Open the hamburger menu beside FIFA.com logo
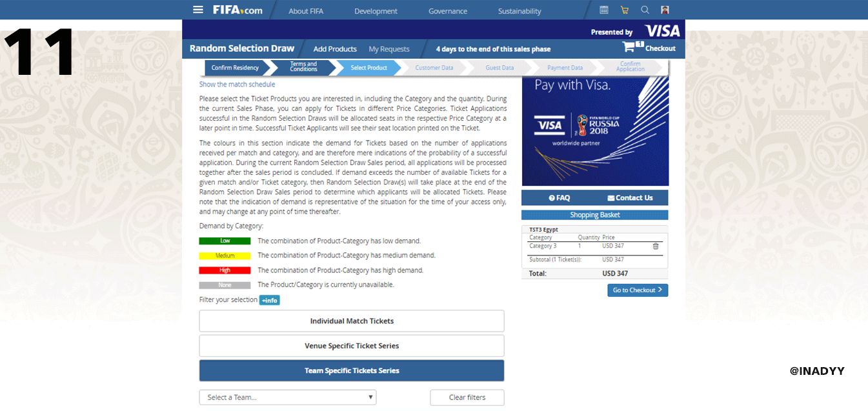Viewport: 868px width, 411px height. pyautogui.click(x=198, y=10)
